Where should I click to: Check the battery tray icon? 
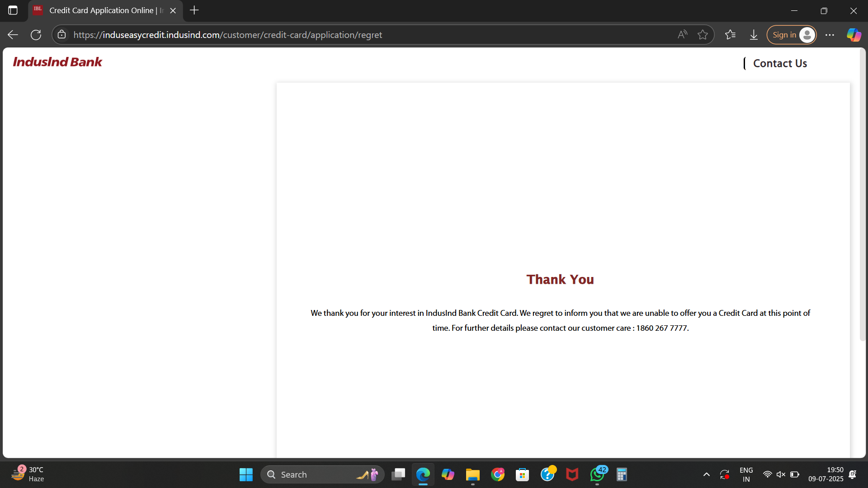795,474
